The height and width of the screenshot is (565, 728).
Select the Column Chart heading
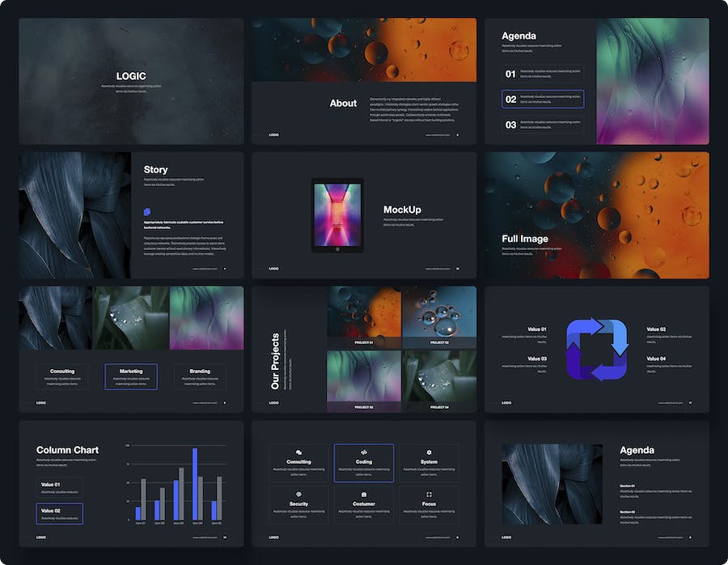pyautogui.click(x=67, y=450)
